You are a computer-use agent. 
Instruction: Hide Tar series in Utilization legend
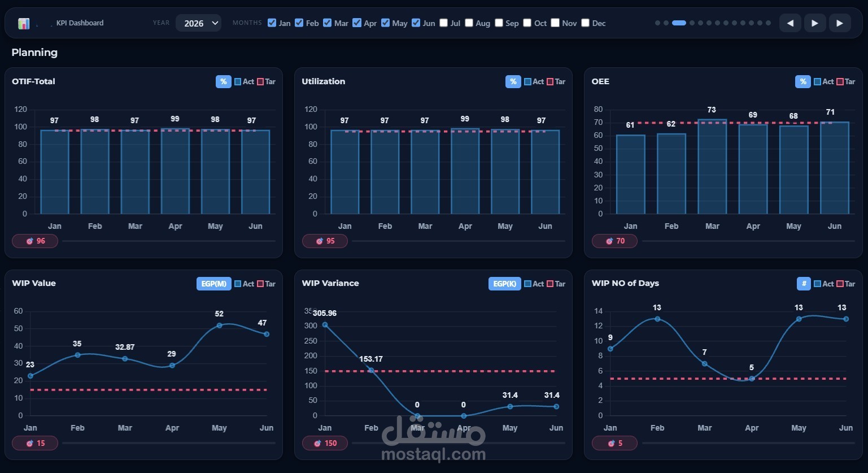point(556,82)
